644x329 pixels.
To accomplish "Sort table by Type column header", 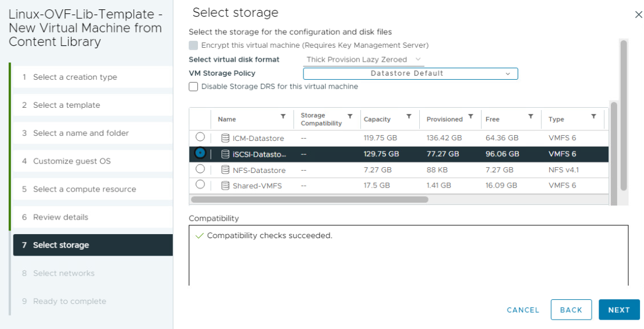I will pyautogui.click(x=556, y=119).
